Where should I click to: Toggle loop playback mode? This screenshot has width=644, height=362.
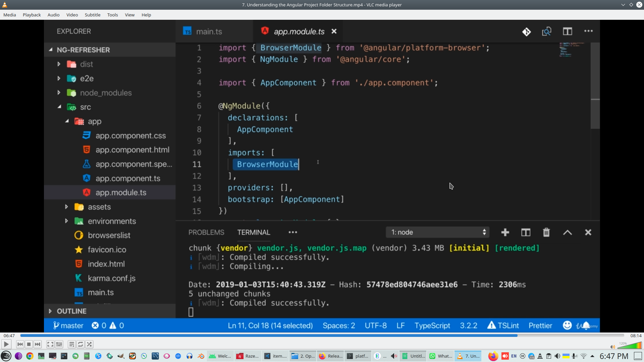tap(80, 344)
